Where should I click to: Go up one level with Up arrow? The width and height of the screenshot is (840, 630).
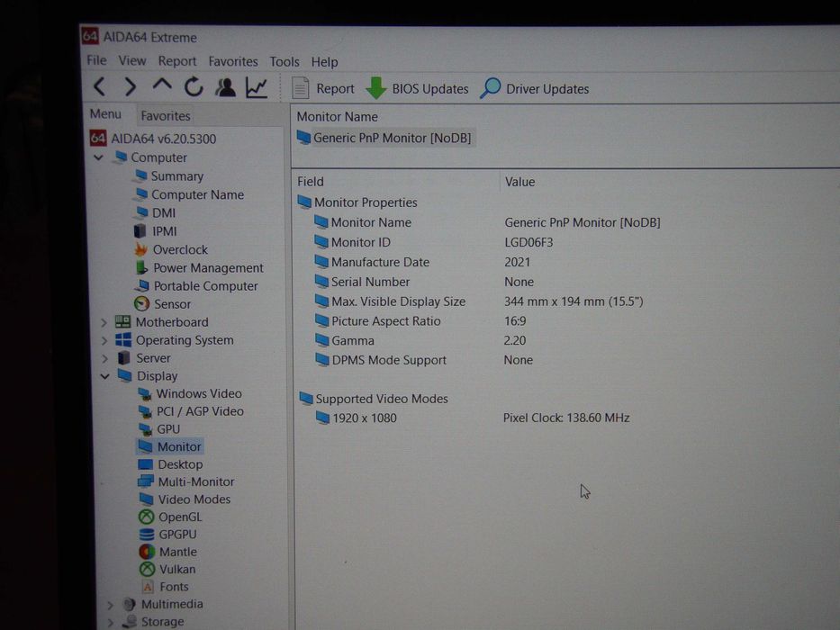point(162,85)
